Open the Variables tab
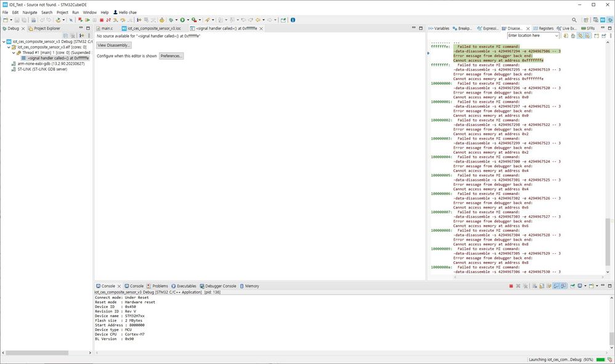Image resolution: width=615 pixels, height=364 pixels. tap(439, 28)
